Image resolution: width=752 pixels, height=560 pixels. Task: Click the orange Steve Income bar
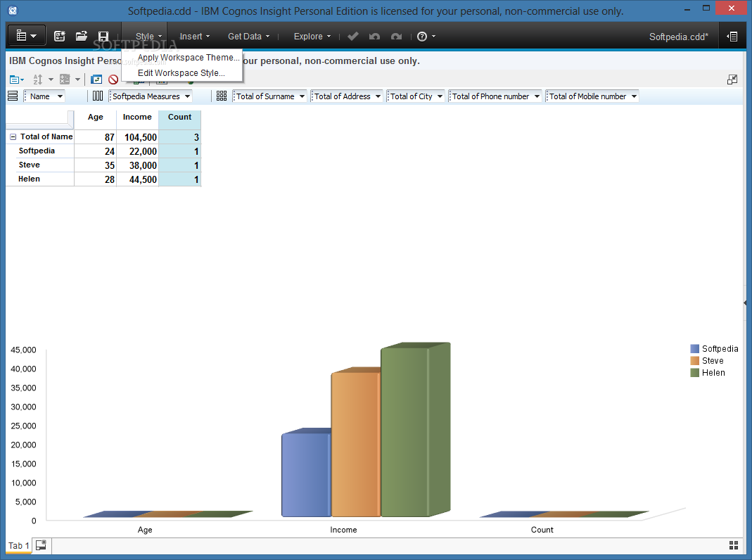355,445
